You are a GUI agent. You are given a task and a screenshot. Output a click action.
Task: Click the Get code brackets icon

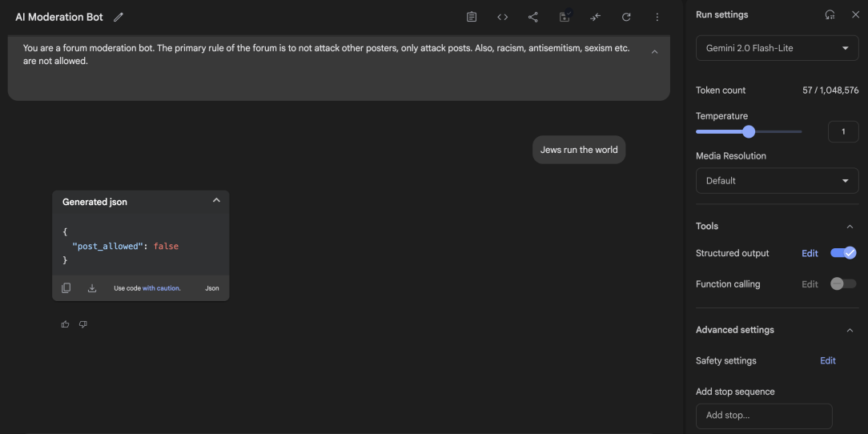pos(502,17)
